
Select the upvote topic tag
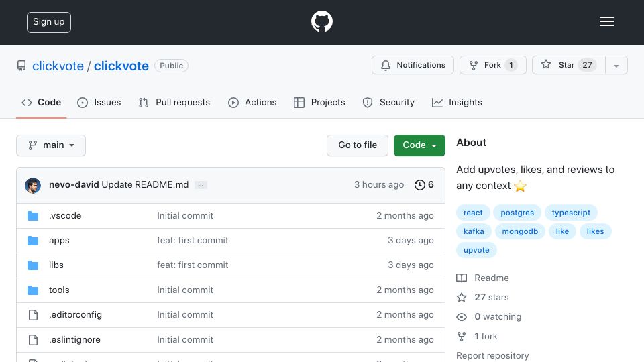click(x=476, y=250)
